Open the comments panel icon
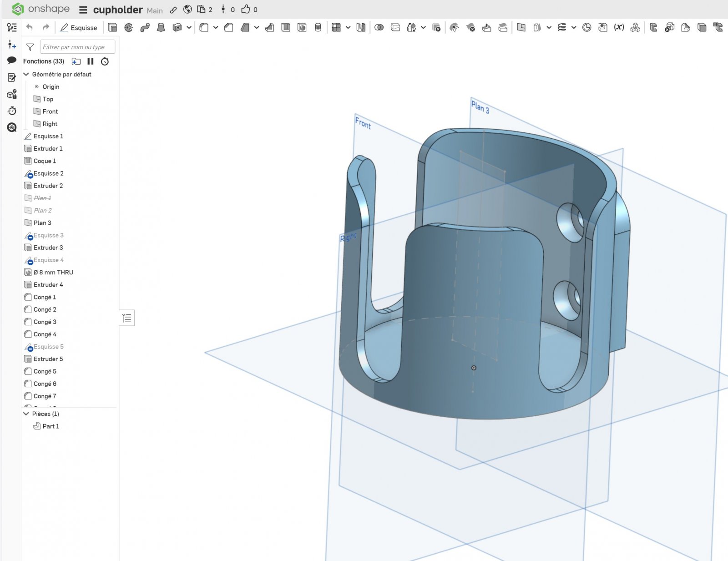Viewport: 728px width, 561px height. point(12,61)
